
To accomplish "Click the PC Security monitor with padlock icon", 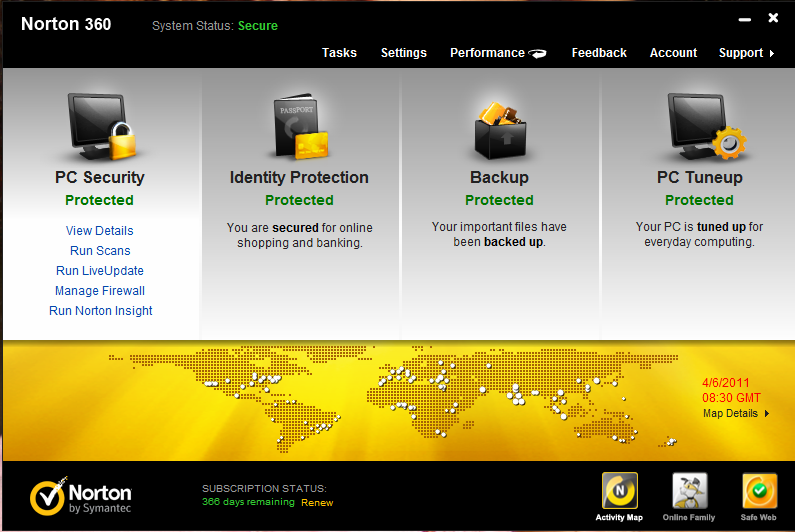I will pyautogui.click(x=102, y=126).
